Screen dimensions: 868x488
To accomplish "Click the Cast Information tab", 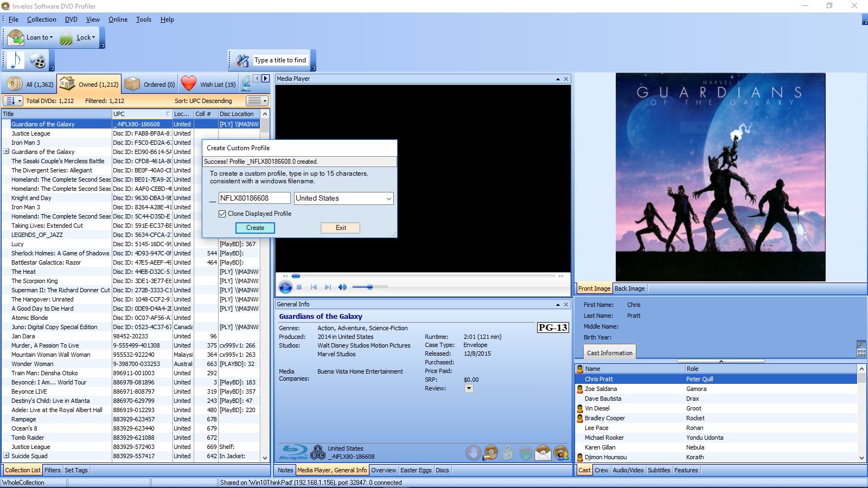I will point(610,352).
